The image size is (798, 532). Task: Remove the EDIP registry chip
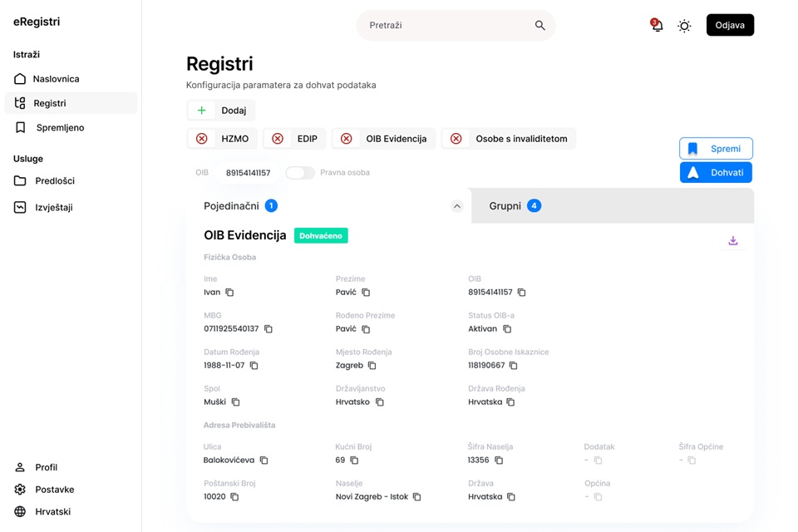(278, 139)
